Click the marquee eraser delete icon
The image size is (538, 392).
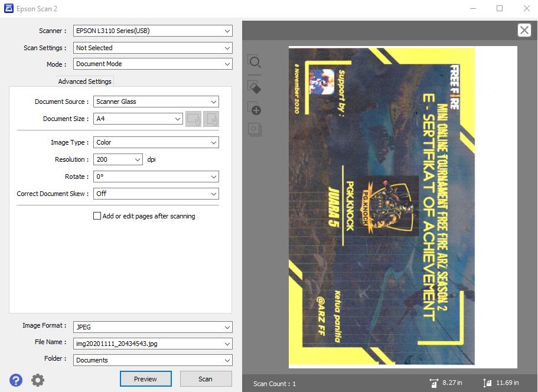255,87
